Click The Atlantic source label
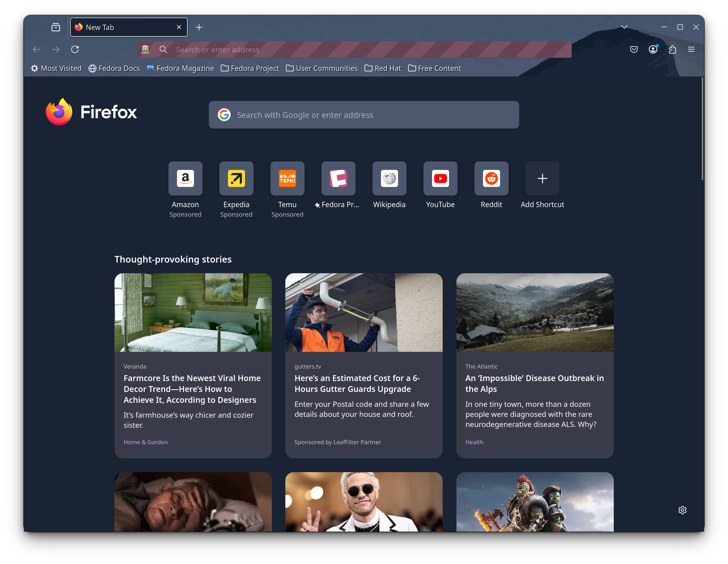 tap(481, 366)
